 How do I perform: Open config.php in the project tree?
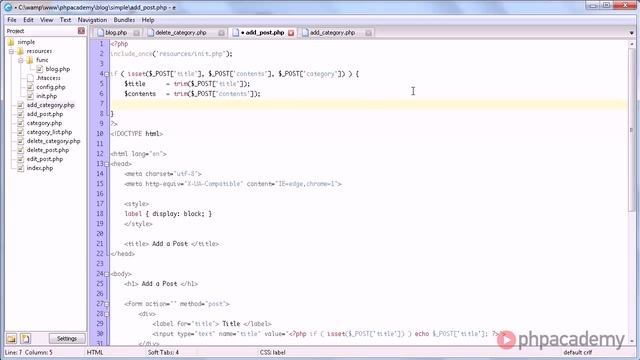[51, 87]
